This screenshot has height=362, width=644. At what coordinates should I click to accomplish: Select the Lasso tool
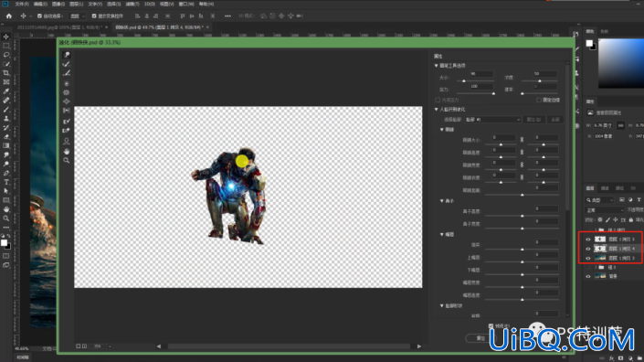(6, 55)
